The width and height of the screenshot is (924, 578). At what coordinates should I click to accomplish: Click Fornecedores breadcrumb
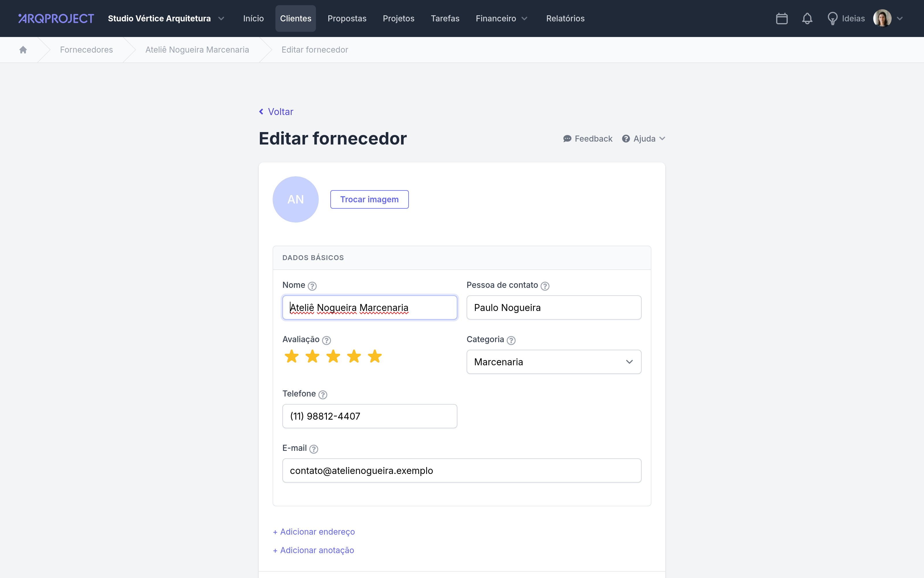(x=86, y=50)
